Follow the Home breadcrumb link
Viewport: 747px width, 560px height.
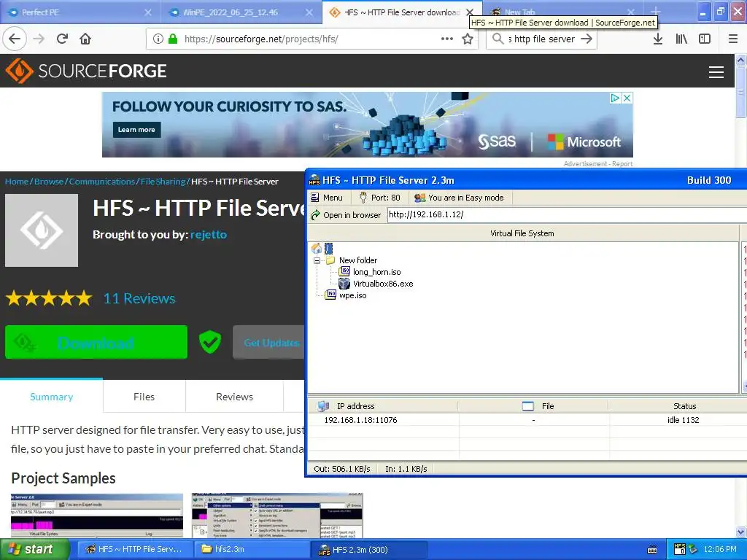(x=17, y=182)
